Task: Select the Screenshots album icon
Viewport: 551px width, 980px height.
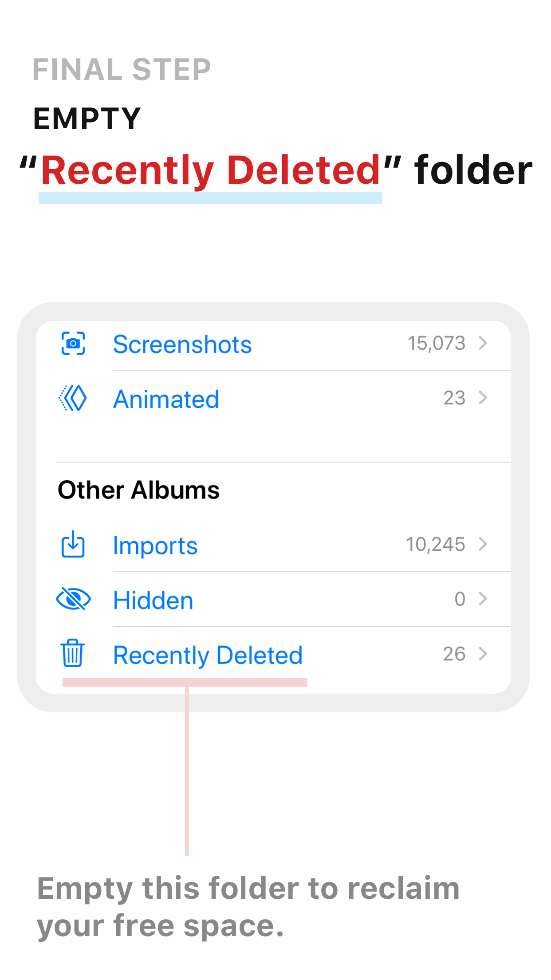Action: pos(73,344)
